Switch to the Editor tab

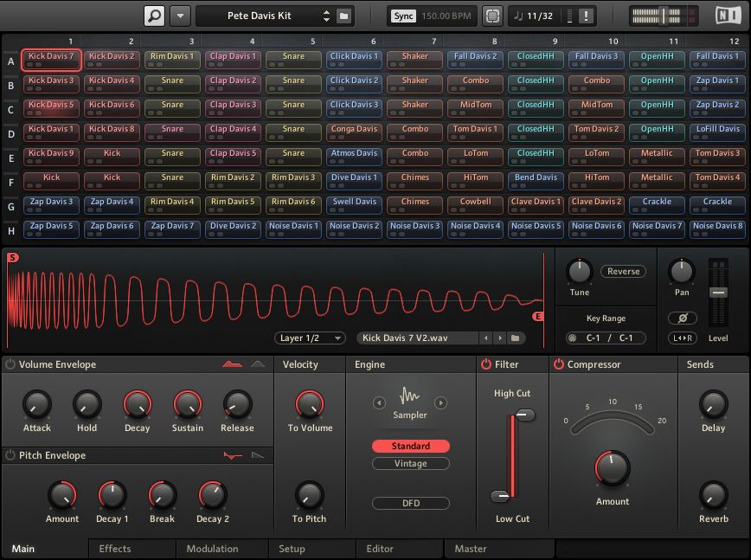(400, 549)
